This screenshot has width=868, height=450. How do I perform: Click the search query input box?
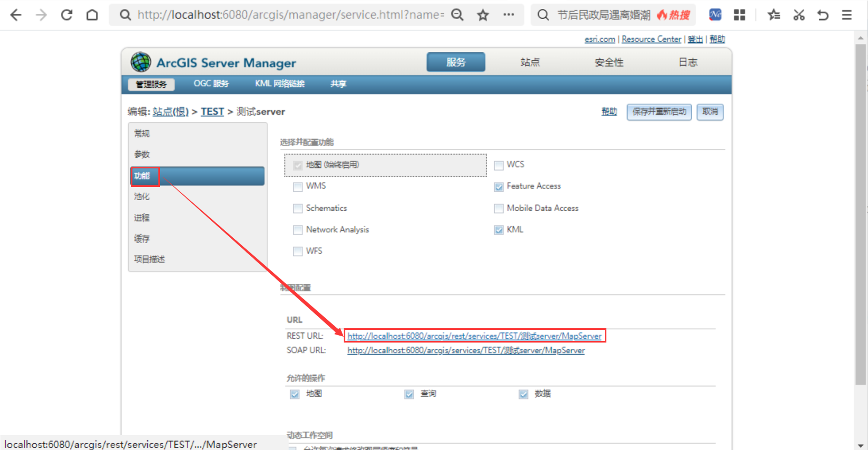tap(604, 15)
